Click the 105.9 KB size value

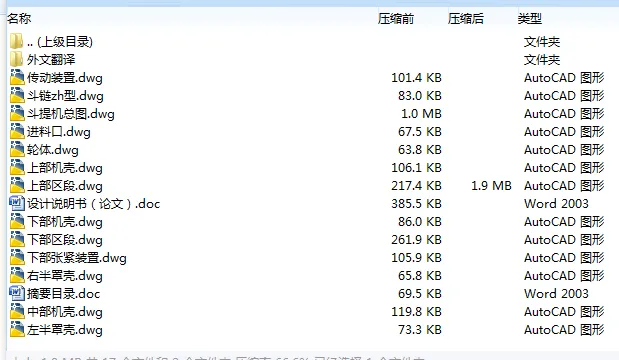[x=416, y=258]
